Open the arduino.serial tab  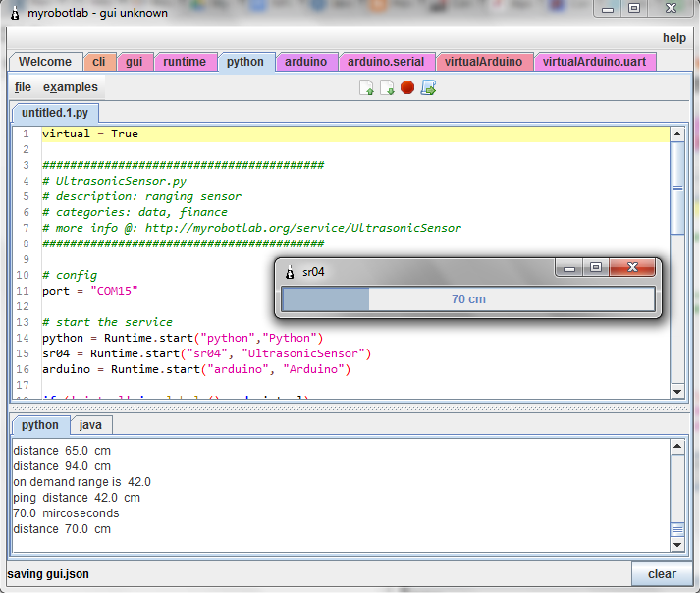click(x=386, y=62)
